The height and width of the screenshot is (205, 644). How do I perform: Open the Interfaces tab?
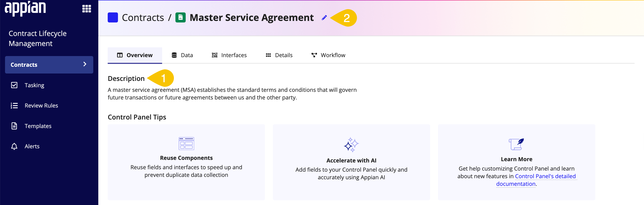point(229,55)
